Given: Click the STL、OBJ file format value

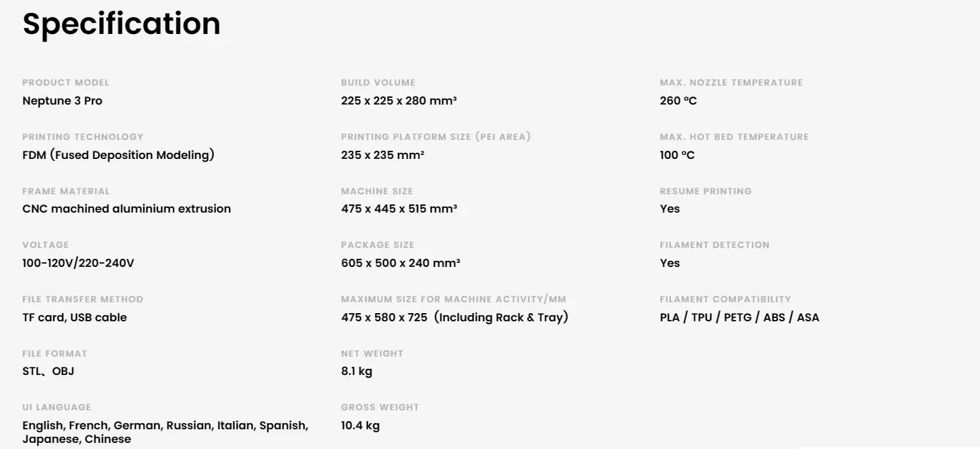Looking at the screenshot, I should click(48, 371).
